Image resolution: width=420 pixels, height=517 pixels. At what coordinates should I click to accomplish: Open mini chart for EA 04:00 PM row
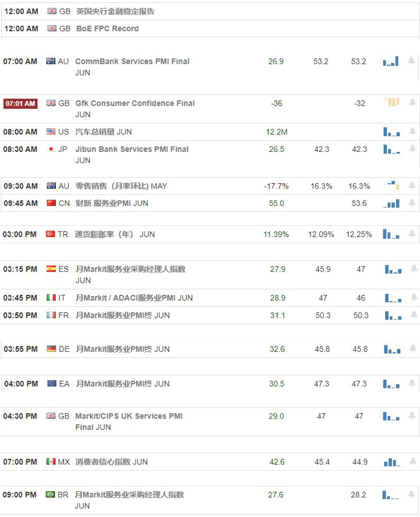click(x=391, y=384)
